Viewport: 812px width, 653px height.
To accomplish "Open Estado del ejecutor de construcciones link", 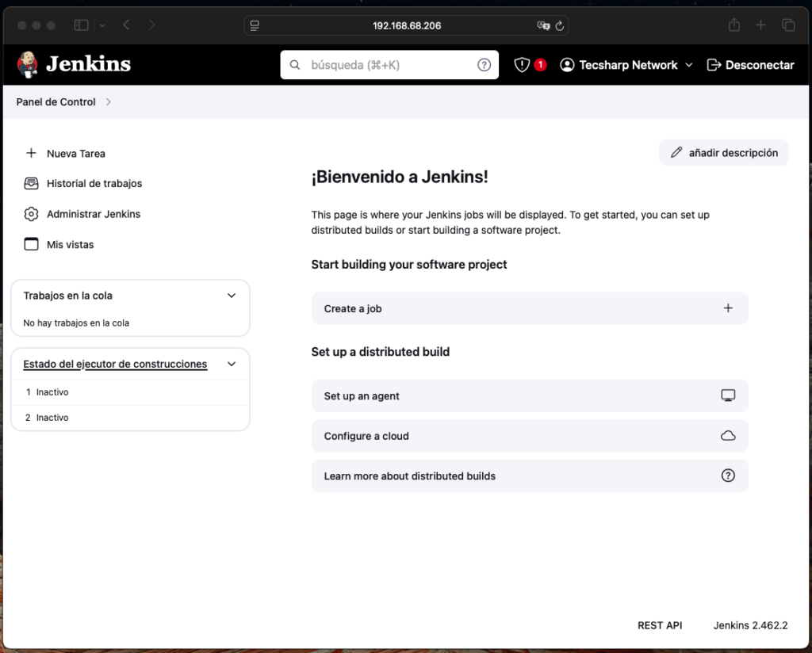I will click(115, 364).
